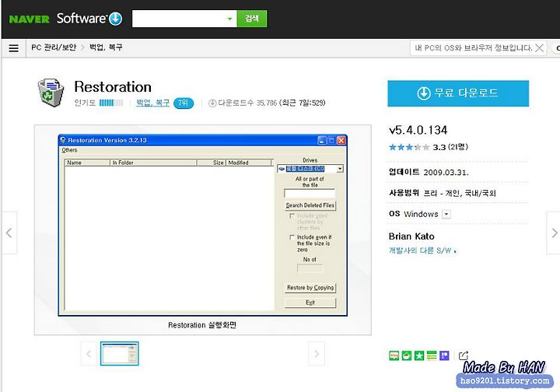Open the 백업, 복구 category link under the title
The height and width of the screenshot is (392, 560).
(153, 103)
